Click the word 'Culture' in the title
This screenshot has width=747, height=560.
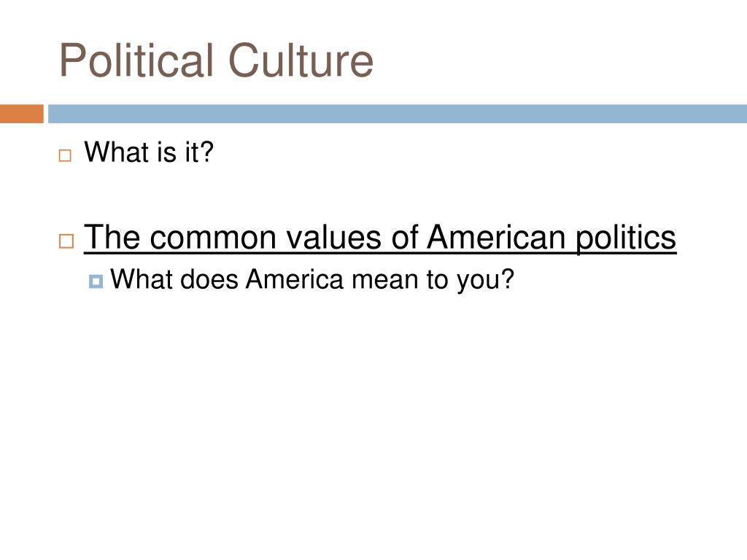[x=301, y=61]
